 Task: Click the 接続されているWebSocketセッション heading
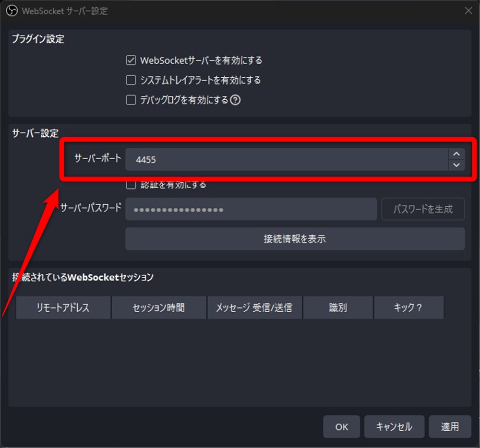pyautogui.click(x=83, y=277)
